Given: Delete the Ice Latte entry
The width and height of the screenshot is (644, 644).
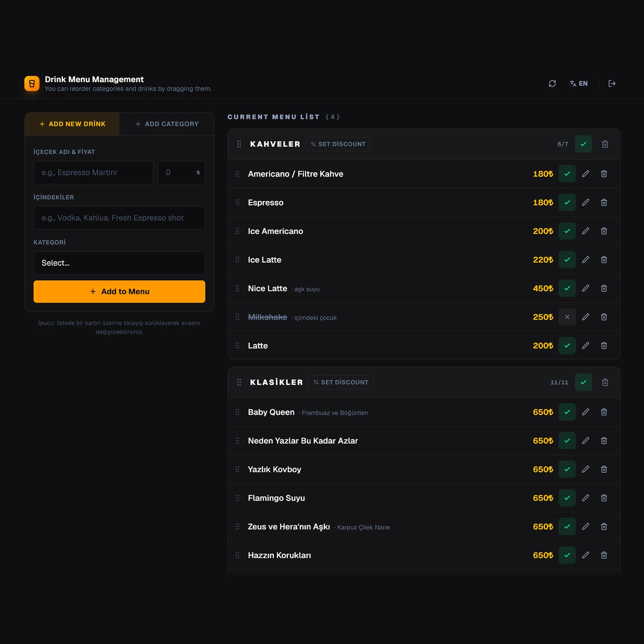Looking at the screenshot, I should click(604, 260).
